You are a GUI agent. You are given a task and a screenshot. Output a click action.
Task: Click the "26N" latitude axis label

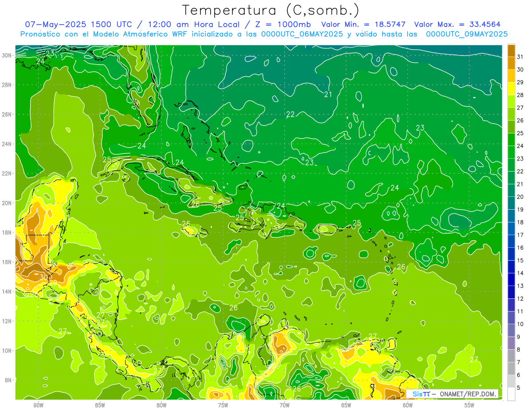[7, 114]
